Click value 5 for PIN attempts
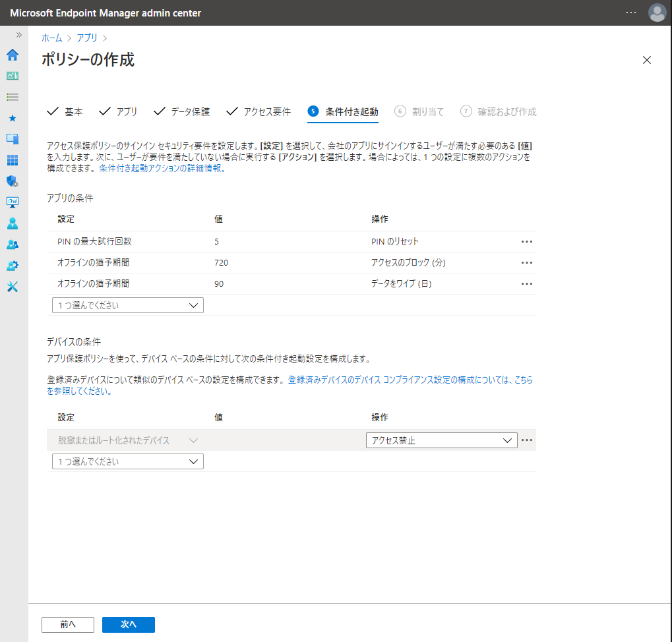The width and height of the screenshot is (672, 642). pos(216,241)
